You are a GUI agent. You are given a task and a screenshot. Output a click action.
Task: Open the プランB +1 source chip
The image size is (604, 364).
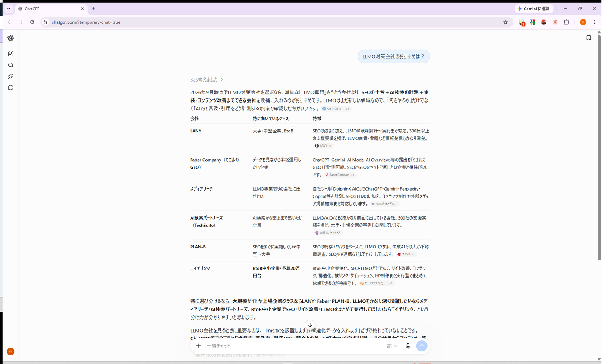(406, 254)
